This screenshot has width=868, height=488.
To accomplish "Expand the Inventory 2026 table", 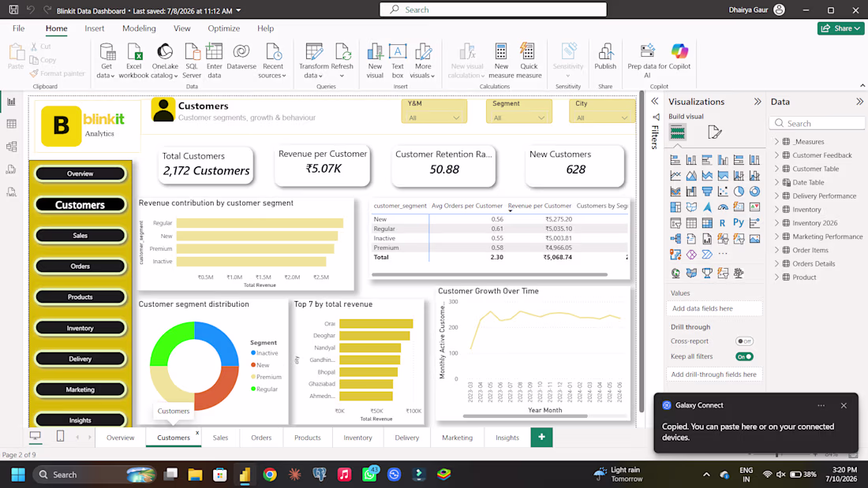I will [776, 223].
